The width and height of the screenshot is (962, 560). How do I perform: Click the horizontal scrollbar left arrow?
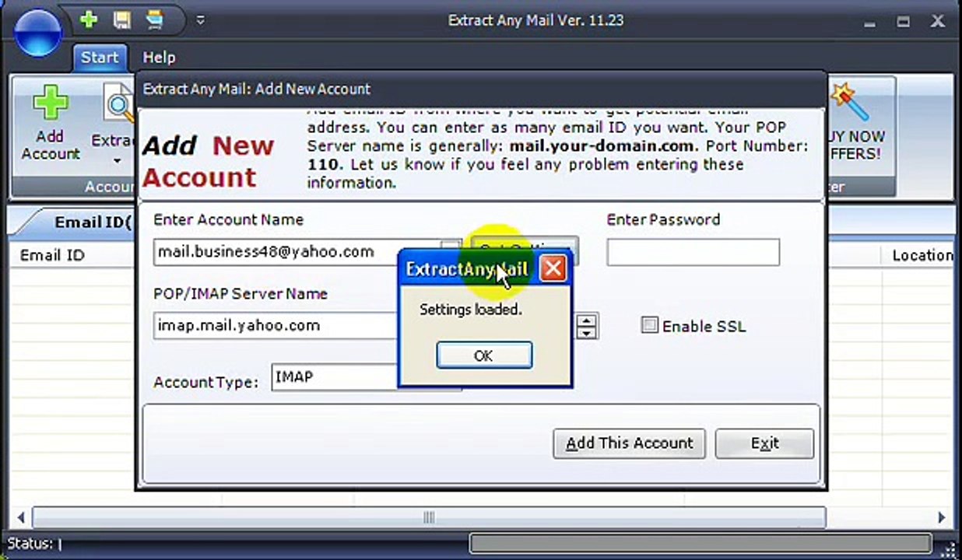pyautogui.click(x=19, y=517)
